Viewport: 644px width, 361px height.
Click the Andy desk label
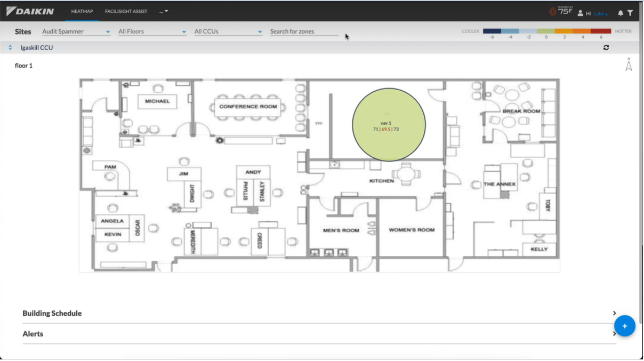pos(253,172)
